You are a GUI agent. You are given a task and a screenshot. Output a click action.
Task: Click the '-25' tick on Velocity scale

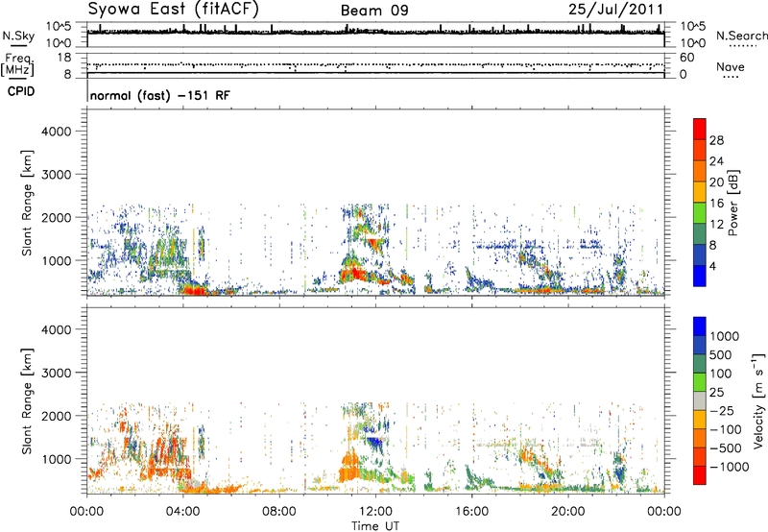[x=722, y=411]
